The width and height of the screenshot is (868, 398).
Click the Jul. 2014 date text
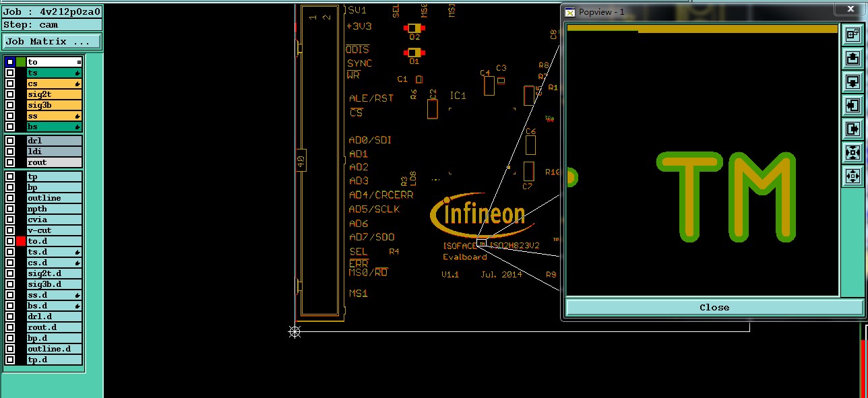tap(501, 275)
